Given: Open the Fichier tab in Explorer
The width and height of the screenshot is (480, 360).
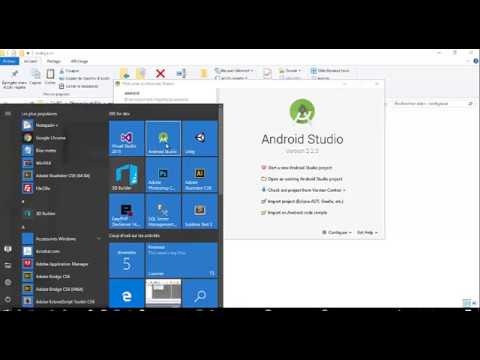Looking at the screenshot, I should 9,61.
